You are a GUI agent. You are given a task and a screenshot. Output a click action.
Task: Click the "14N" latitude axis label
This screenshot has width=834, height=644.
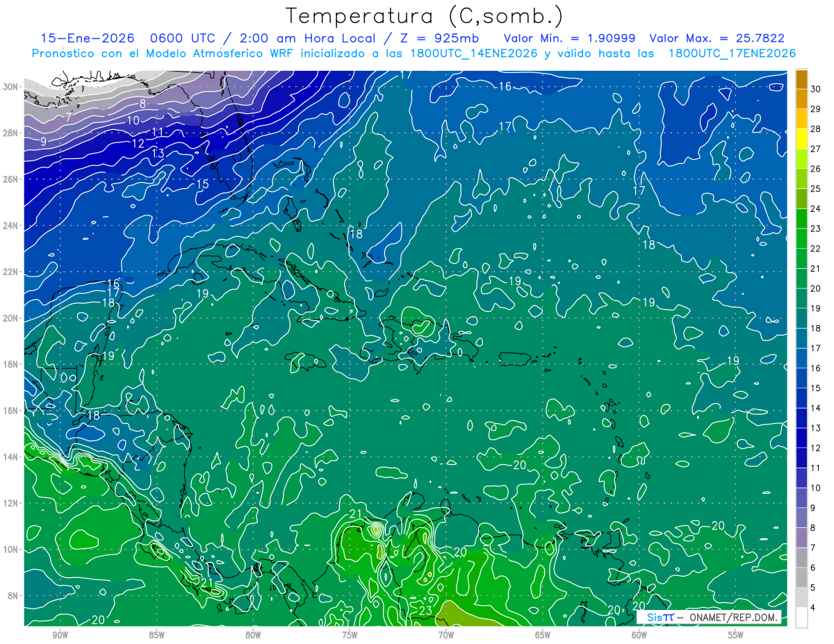coord(11,457)
